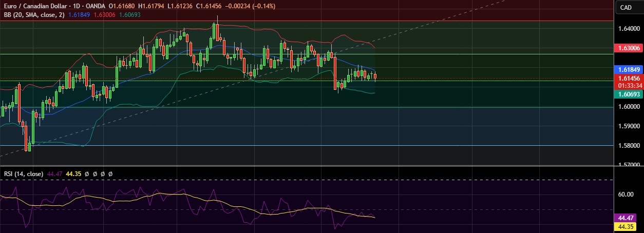Click the BB upper value 1.63006 in legend

pyautogui.click(x=104, y=15)
